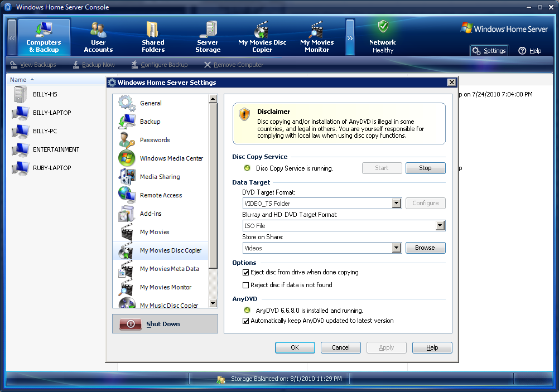Open the Media Sharing settings icon
Image resolution: width=559 pixels, height=392 pixels.
(x=127, y=177)
